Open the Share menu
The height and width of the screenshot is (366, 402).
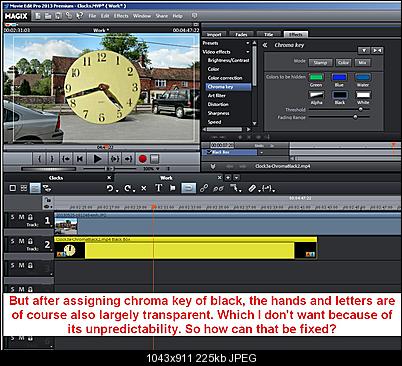tap(162, 16)
